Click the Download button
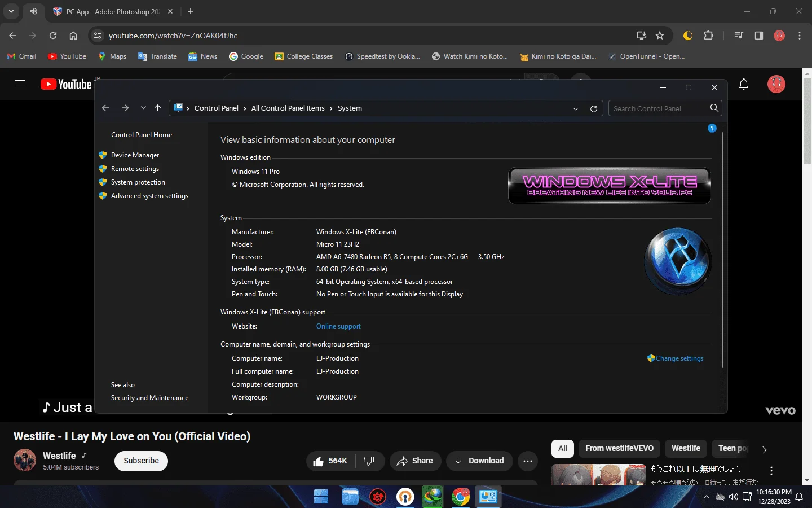Image resolution: width=812 pixels, height=508 pixels. 479,461
